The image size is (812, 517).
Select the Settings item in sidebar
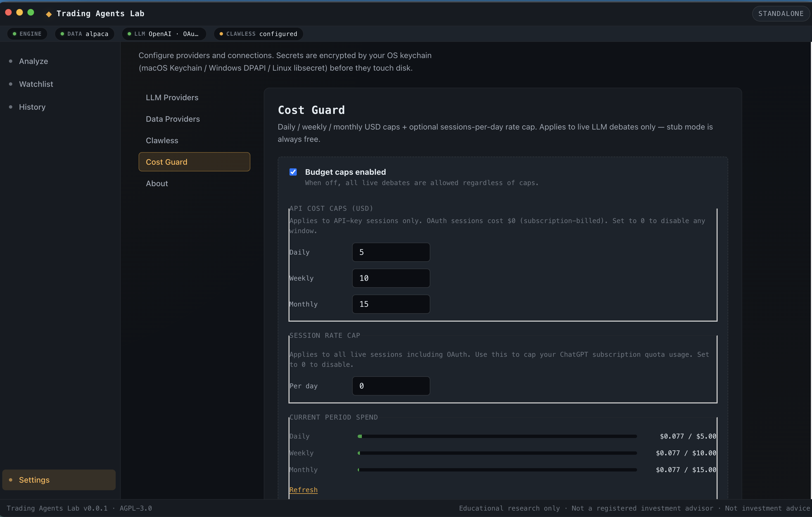[x=59, y=480]
